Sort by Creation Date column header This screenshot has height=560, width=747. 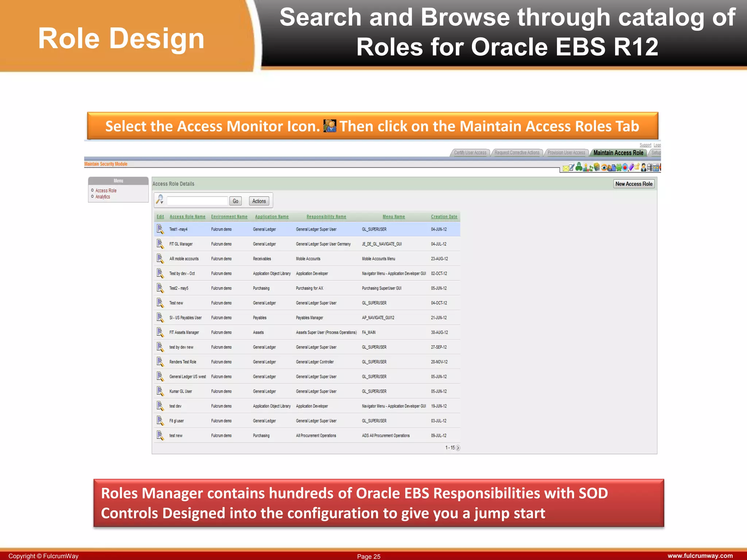444,217
